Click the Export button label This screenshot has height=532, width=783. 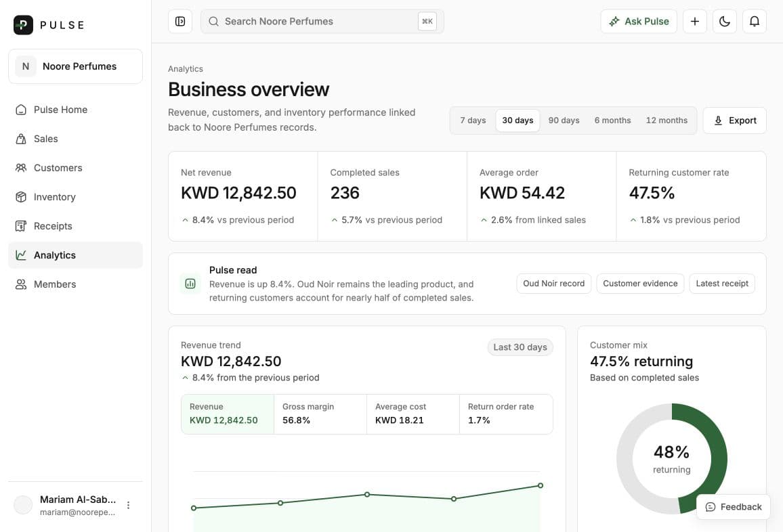[x=742, y=120]
